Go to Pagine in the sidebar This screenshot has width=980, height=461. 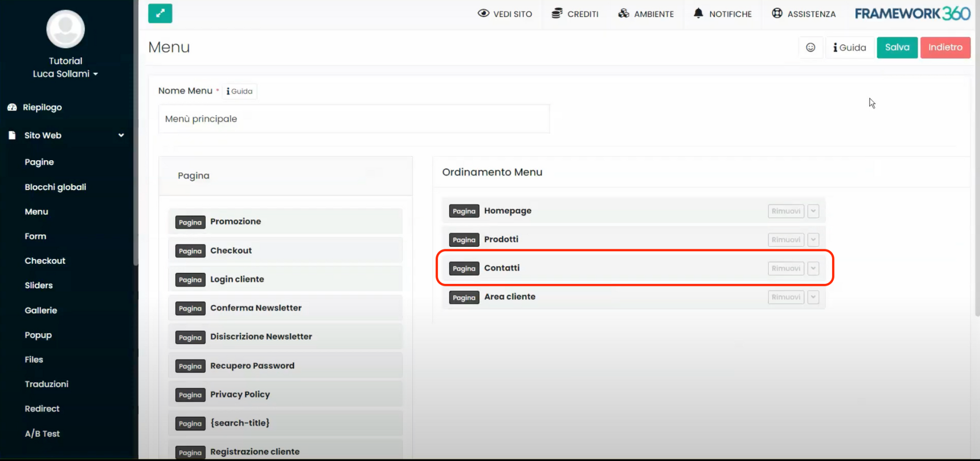point(39,162)
